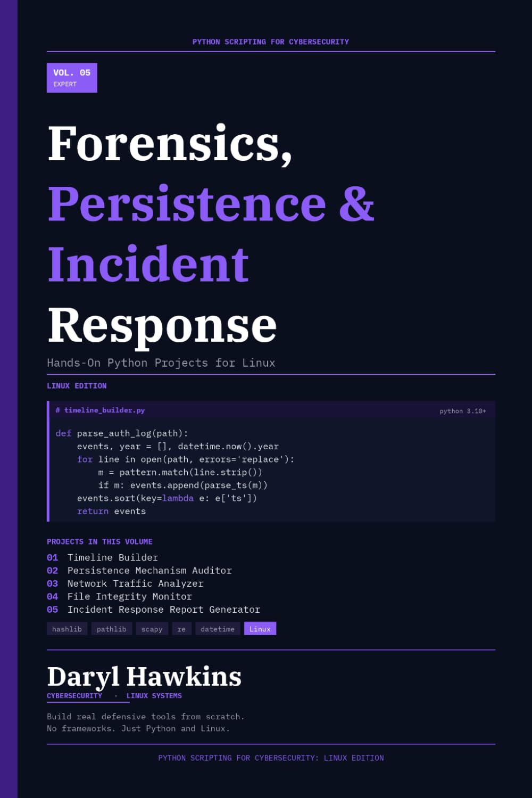Click the 'VOL. 05 EXPERT' badge
The width and height of the screenshot is (532, 798).
72,78
